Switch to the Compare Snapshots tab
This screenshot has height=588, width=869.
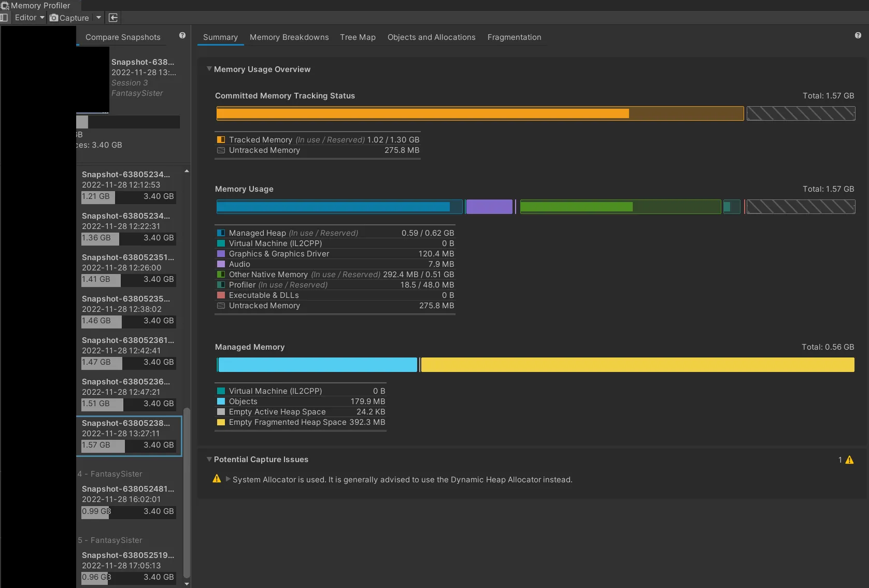pyautogui.click(x=123, y=37)
